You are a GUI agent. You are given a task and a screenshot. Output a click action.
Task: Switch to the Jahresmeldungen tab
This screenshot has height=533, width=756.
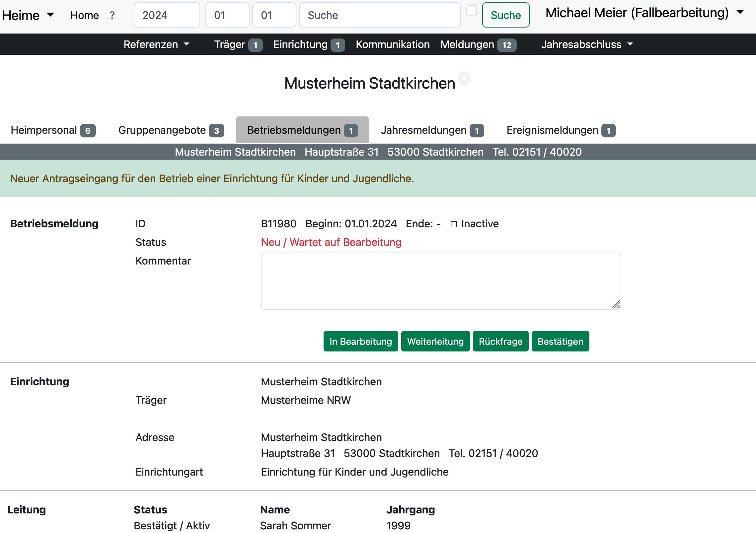432,130
